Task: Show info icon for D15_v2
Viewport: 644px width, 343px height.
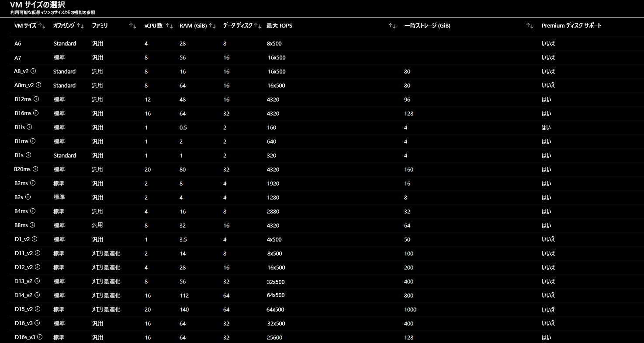Action: 38,309
